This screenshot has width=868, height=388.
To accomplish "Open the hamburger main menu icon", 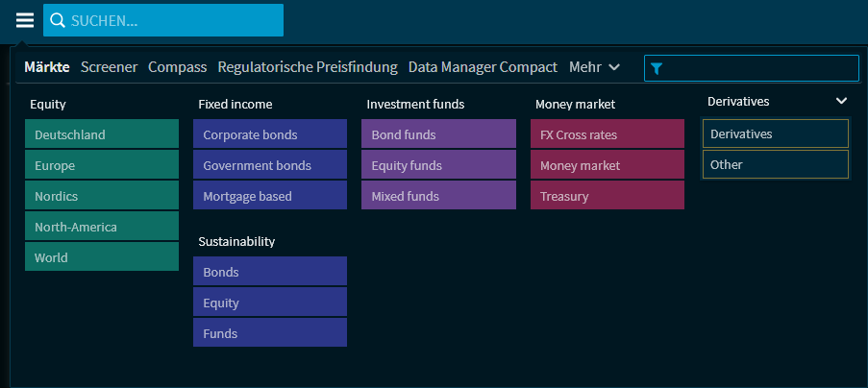I will [x=24, y=20].
